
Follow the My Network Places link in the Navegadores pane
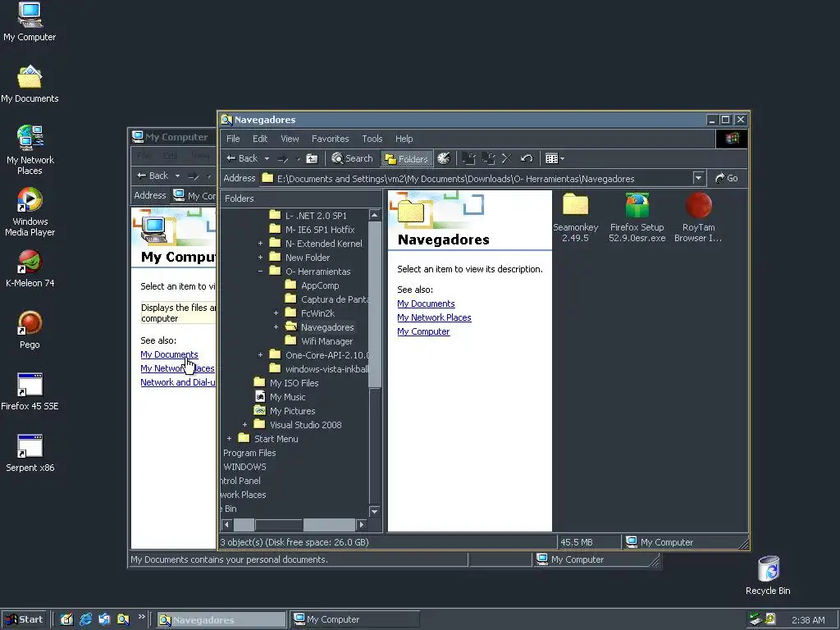[x=434, y=317]
